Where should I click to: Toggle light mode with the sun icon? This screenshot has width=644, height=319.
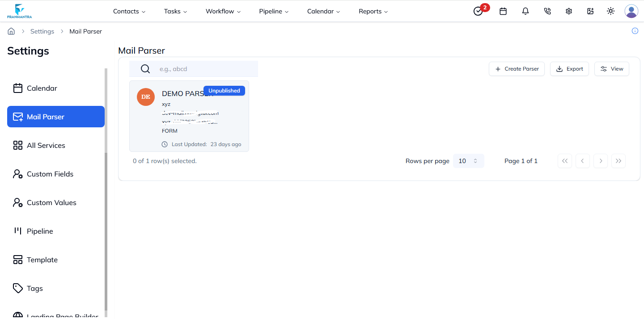(x=610, y=11)
